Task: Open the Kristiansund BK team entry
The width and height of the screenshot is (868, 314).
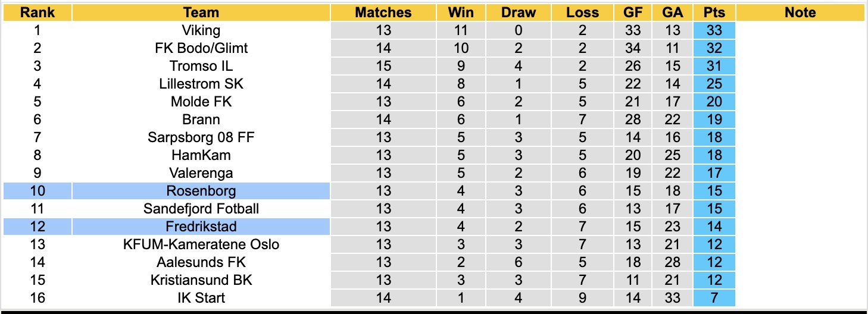Action: click(201, 280)
